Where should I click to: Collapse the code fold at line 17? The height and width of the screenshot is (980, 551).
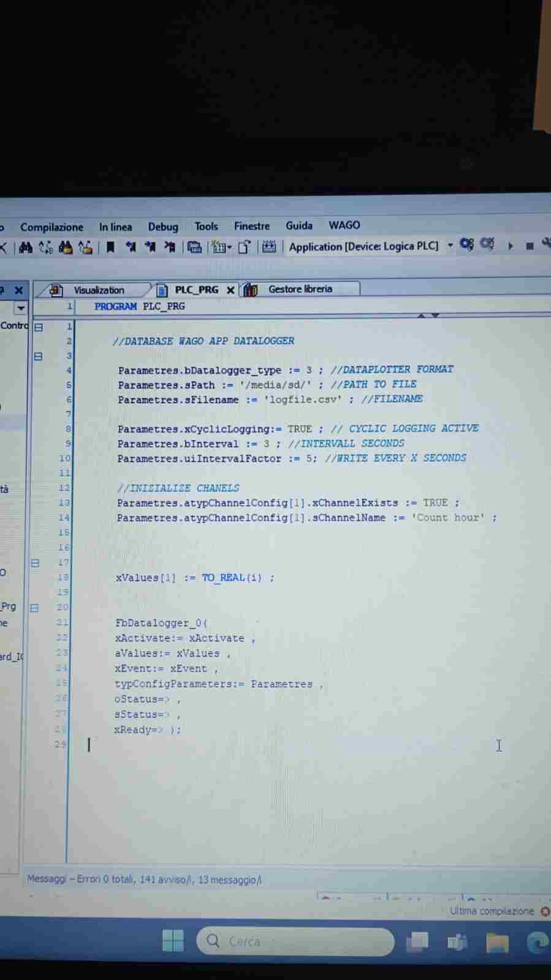click(x=35, y=563)
